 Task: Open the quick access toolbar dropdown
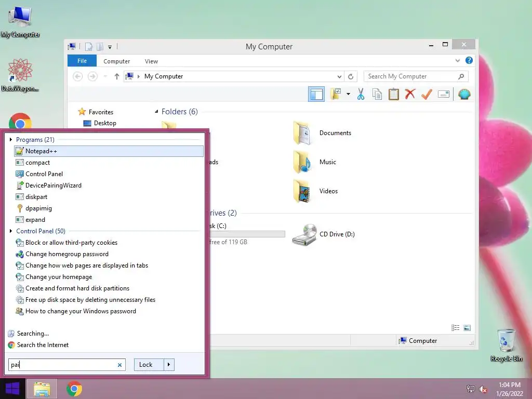(x=110, y=47)
